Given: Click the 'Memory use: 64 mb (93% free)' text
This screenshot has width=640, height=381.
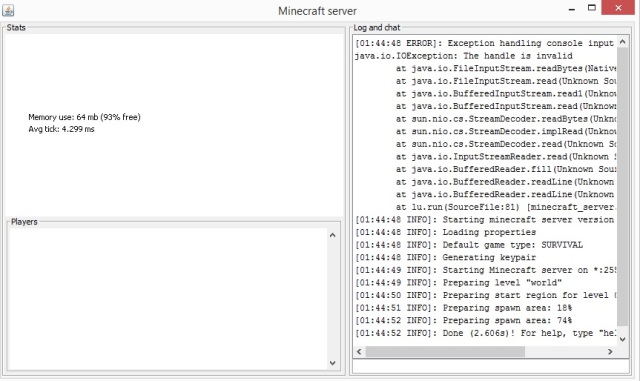Looking at the screenshot, I should [x=84, y=117].
